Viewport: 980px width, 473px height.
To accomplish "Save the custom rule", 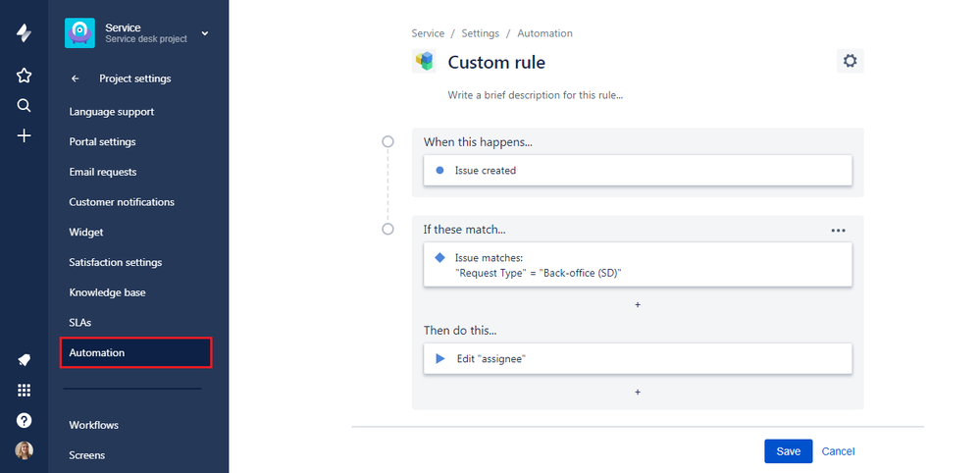I will (x=788, y=451).
